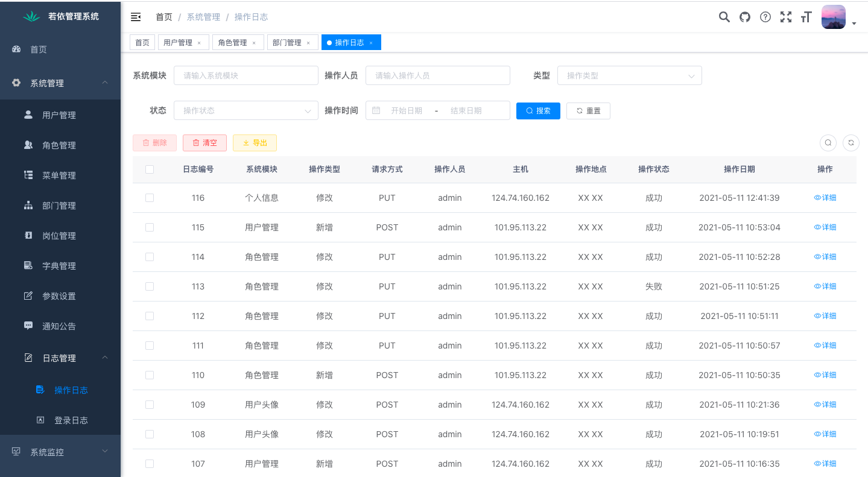Expand the 系统监控 sidebar group
The image size is (868, 477).
click(x=60, y=452)
